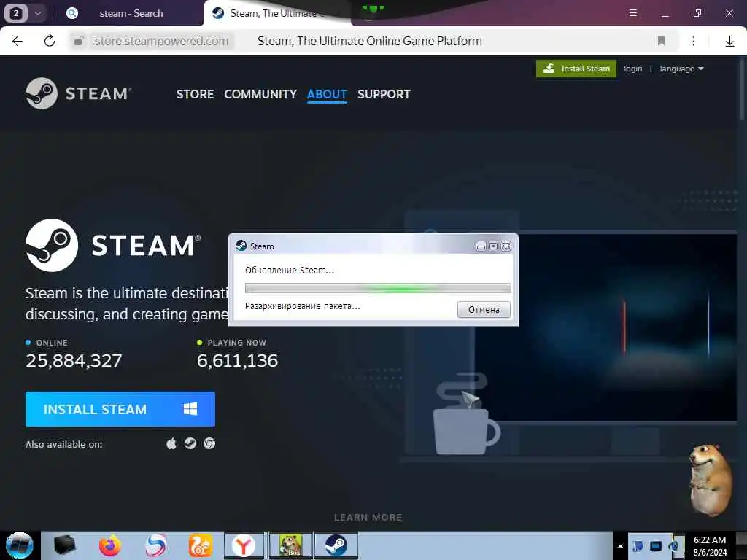Viewport: 747px width, 560px height.
Task: Click the blue INSTALL STEAM button
Action: click(120, 409)
